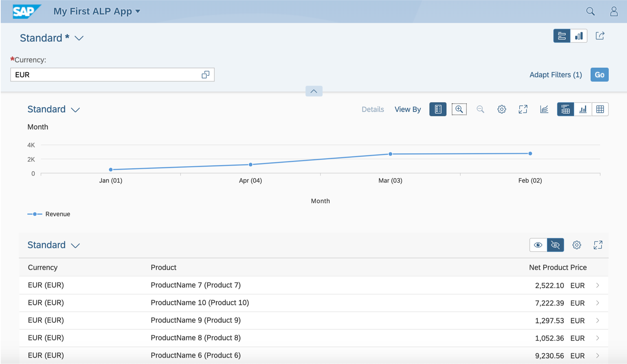Change the chart type
The height and width of the screenshot is (364, 627).
(x=544, y=109)
